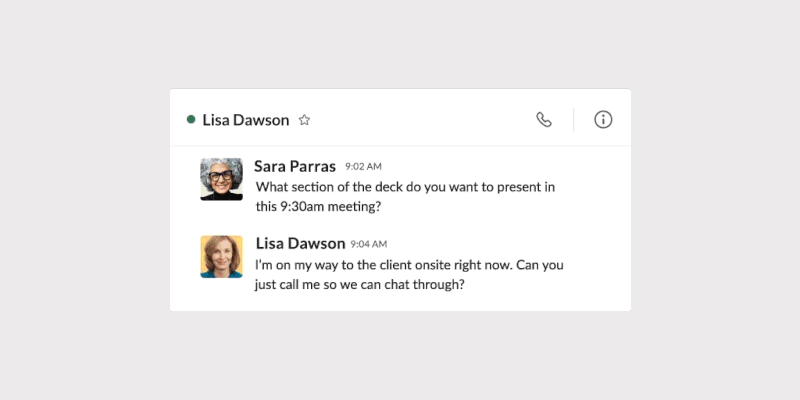The width and height of the screenshot is (800, 400).
Task: Select the line "I'm on my way to the client"
Action: (410, 265)
